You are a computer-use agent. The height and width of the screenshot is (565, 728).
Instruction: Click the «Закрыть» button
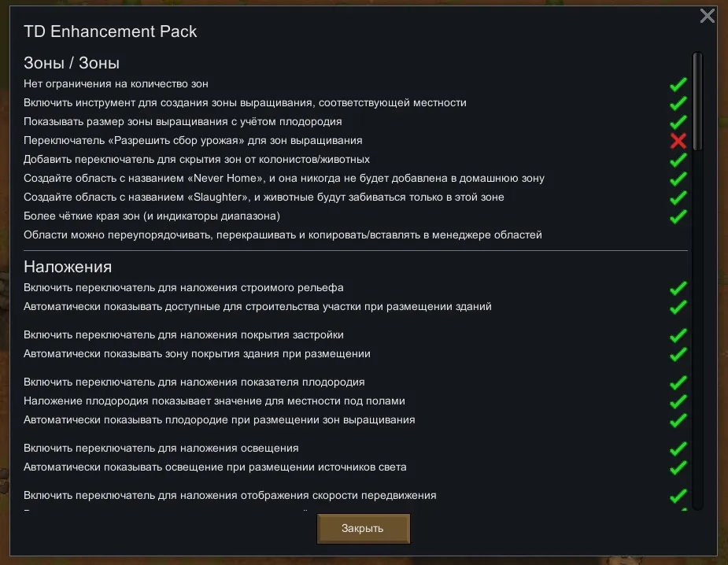click(363, 528)
